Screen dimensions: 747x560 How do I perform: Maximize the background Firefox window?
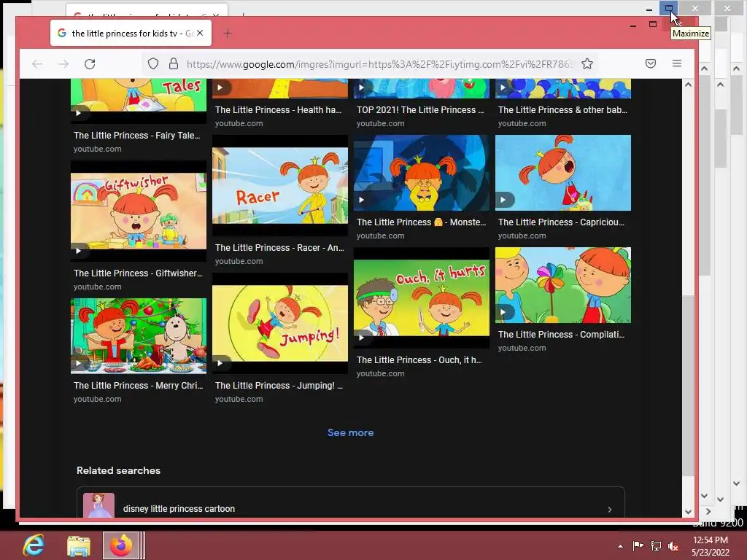(x=668, y=8)
